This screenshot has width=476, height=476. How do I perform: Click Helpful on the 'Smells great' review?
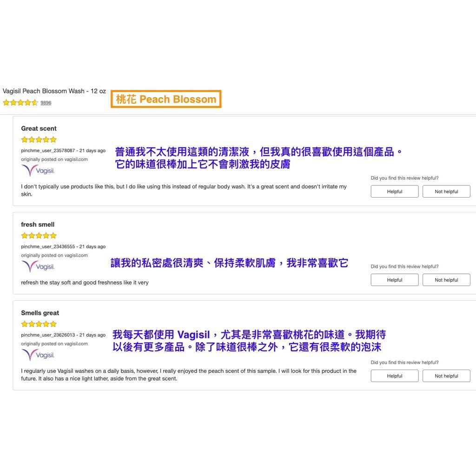[x=394, y=376]
